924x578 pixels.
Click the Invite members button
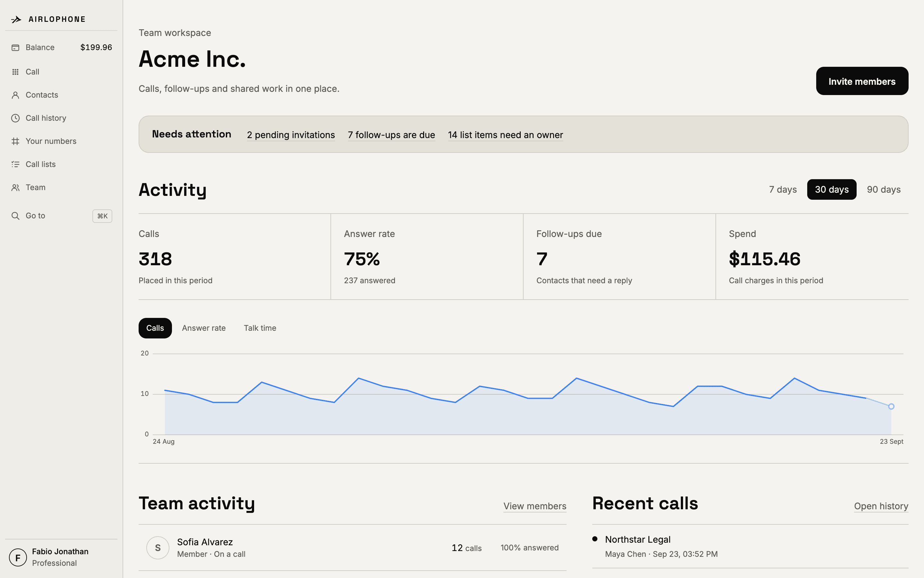tap(862, 81)
